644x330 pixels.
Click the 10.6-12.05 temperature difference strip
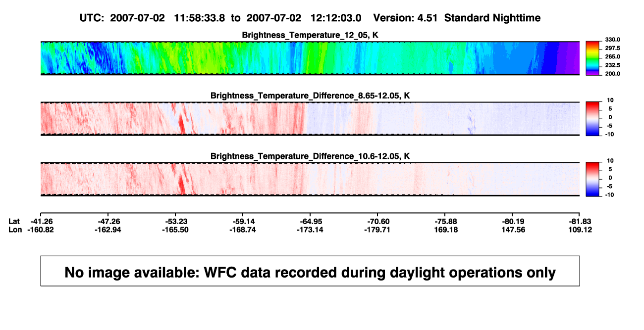click(x=310, y=179)
